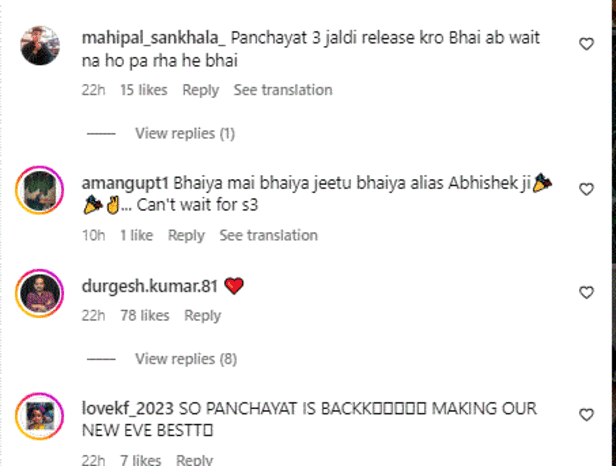This screenshot has height=466, width=616.
Task: Reply to mahipal_sankhala_'s comment
Action: [x=200, y=90]
